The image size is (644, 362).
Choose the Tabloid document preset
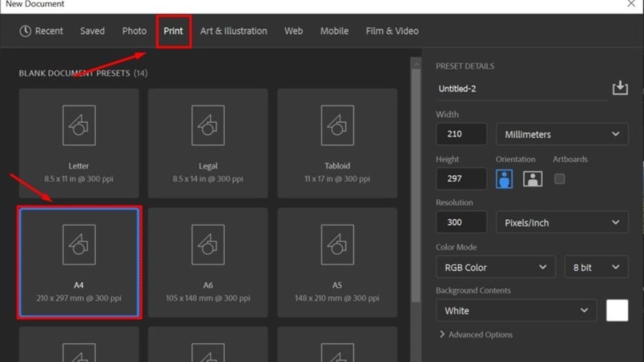337,143
